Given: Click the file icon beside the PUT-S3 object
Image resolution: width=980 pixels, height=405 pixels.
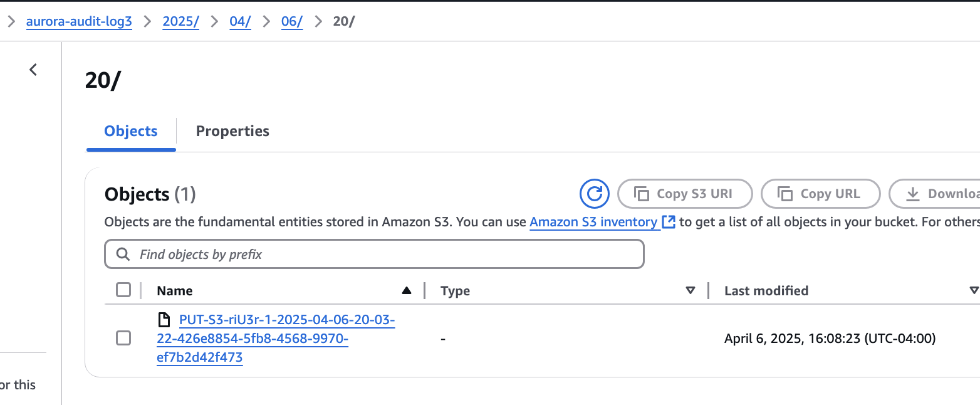Looking at the screenshot, I should point(164,320).
